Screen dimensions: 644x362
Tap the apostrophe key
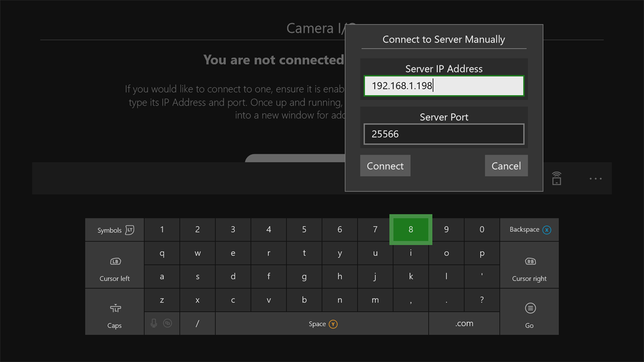click(x=482, y=277)
